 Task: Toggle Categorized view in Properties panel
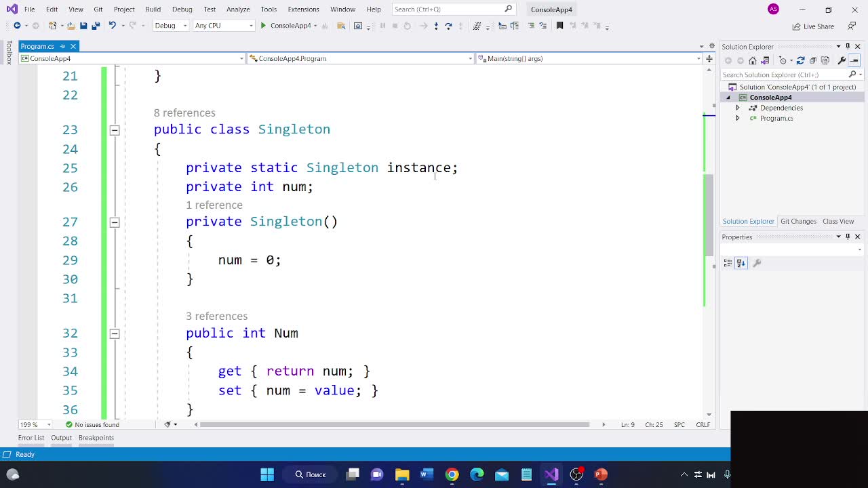pyautogui.click(x=728, y=263)
